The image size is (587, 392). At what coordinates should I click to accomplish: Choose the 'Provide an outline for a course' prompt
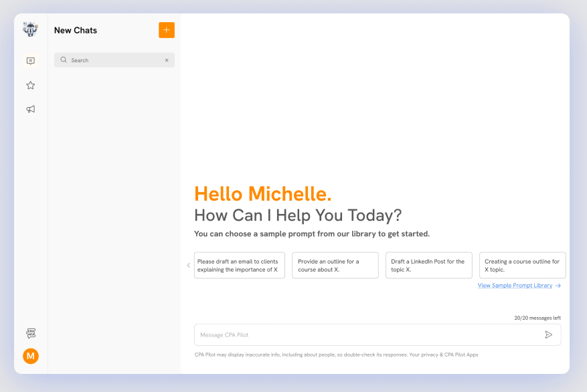[x=335, y=266]
